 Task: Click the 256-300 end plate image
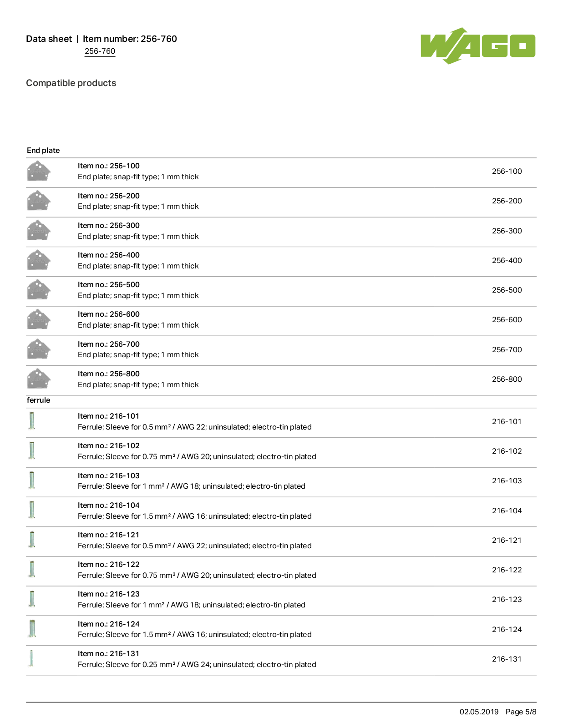point(39,231)
